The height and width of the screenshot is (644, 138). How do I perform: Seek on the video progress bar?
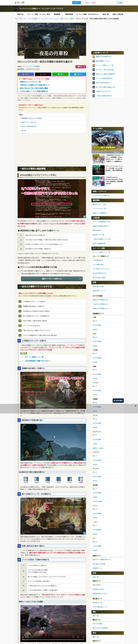click(53, 639)
